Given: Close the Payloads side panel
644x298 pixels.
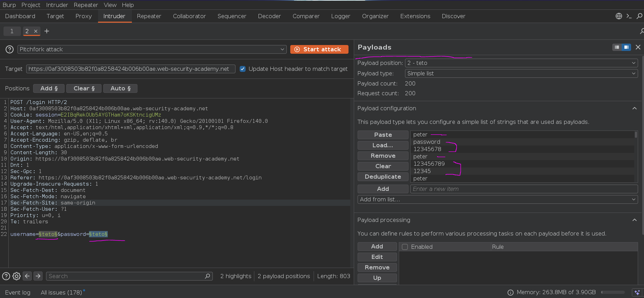Looking at the screenshot, I should click(x=638, y=47).
